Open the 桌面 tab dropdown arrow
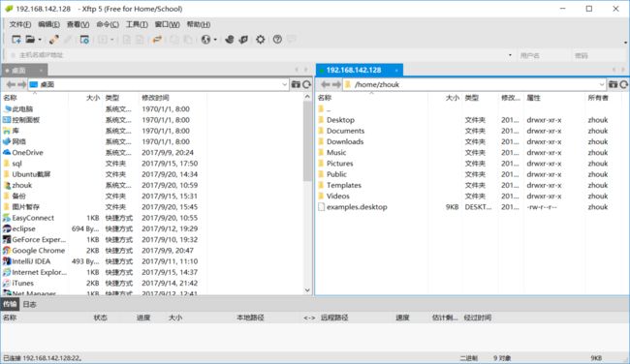The width and height of the screenshot is (630, 364). pos(41,71)
